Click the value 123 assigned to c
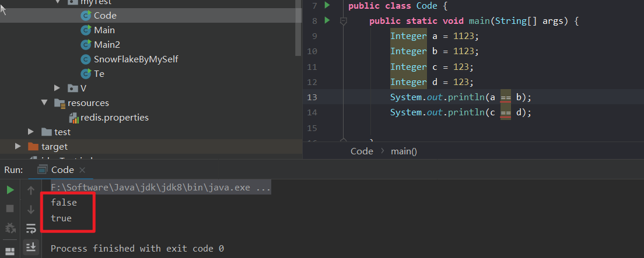Image resolution: width=644 pixels, height=258 pixels. click(461, 67)
